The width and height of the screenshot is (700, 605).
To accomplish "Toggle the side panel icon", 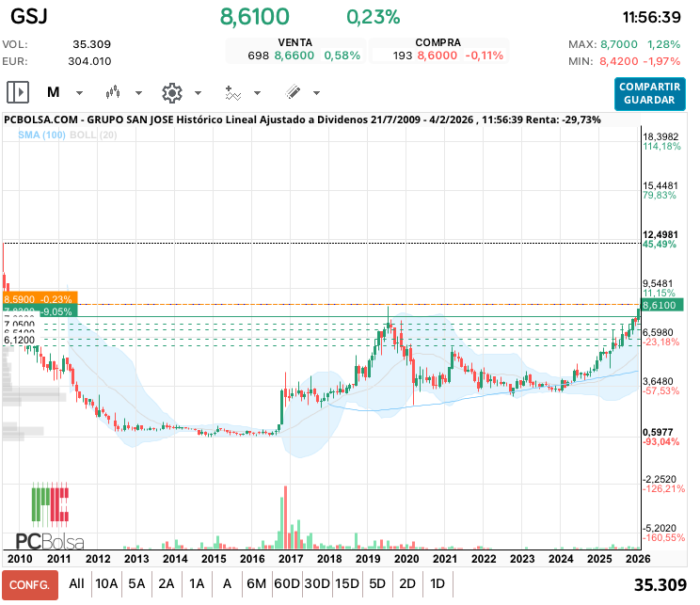I will (18, 92).
